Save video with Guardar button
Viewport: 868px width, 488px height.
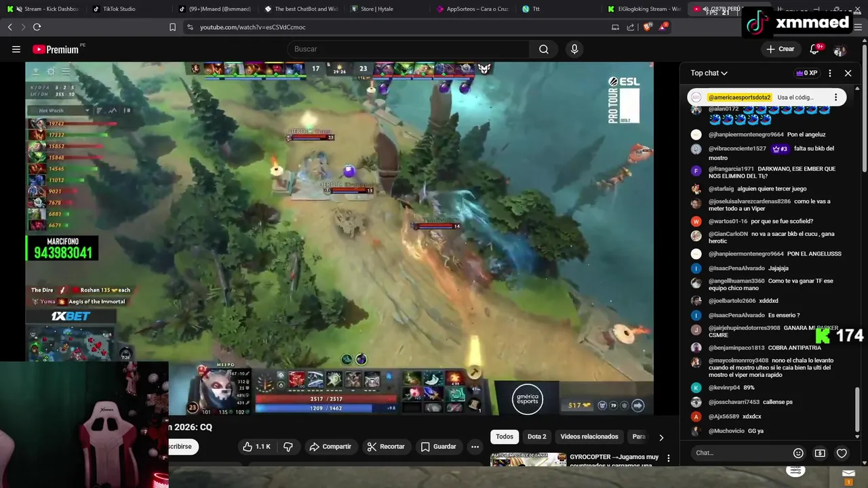438,447
